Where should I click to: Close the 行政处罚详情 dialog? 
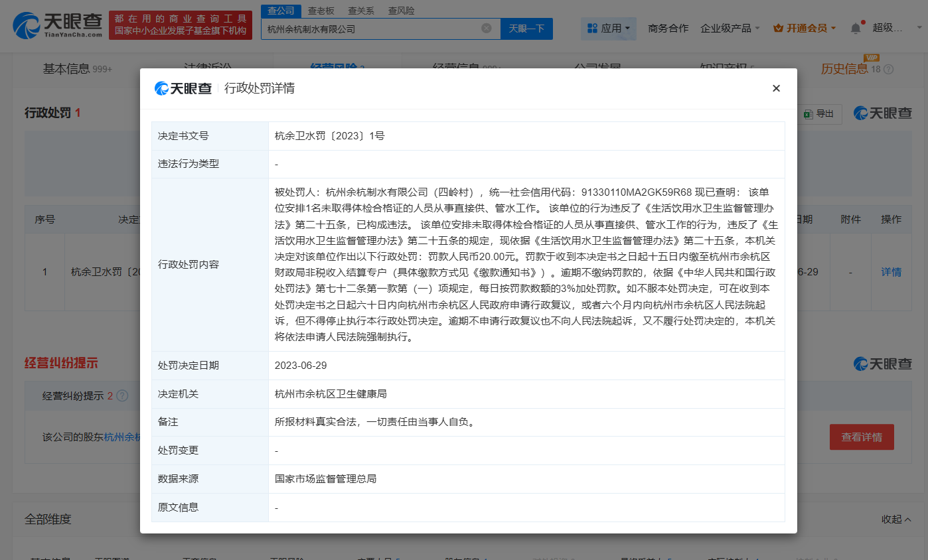(776, 88)
